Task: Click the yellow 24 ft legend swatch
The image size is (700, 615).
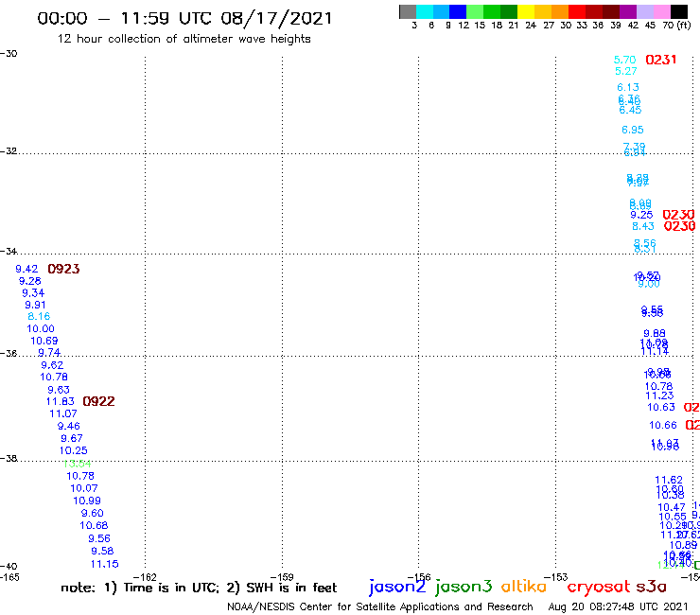Action: [526, 11]
